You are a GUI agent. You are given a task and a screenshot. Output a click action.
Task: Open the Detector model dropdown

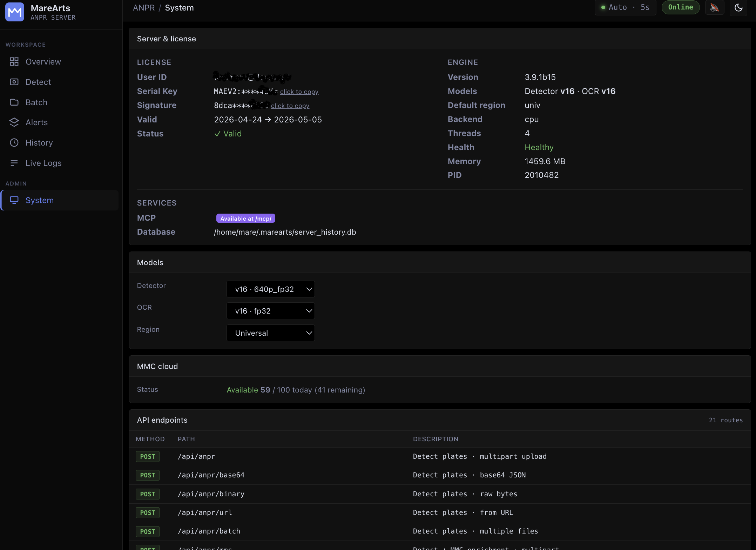[271, 289]
